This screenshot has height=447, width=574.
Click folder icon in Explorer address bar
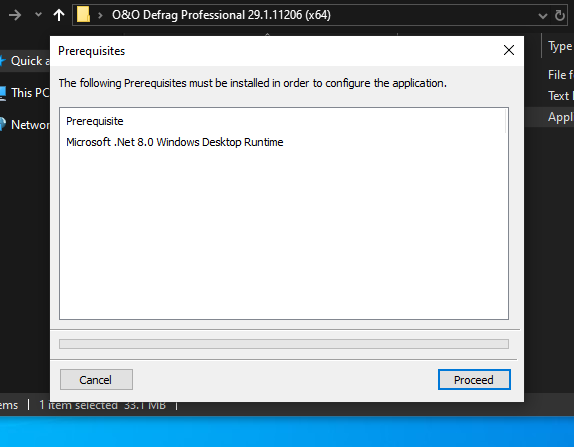click(x=83, y=15)
